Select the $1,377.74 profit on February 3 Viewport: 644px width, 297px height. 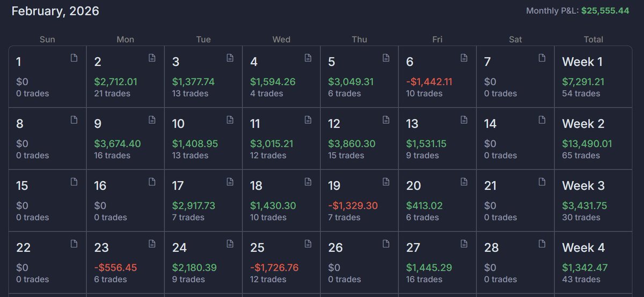[x=193, y=82]
